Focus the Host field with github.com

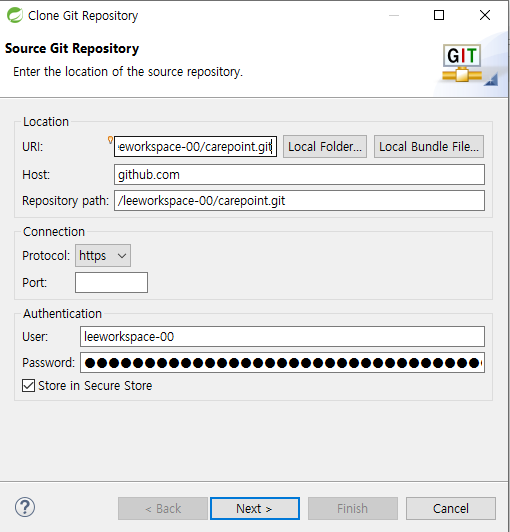point(299,175)
